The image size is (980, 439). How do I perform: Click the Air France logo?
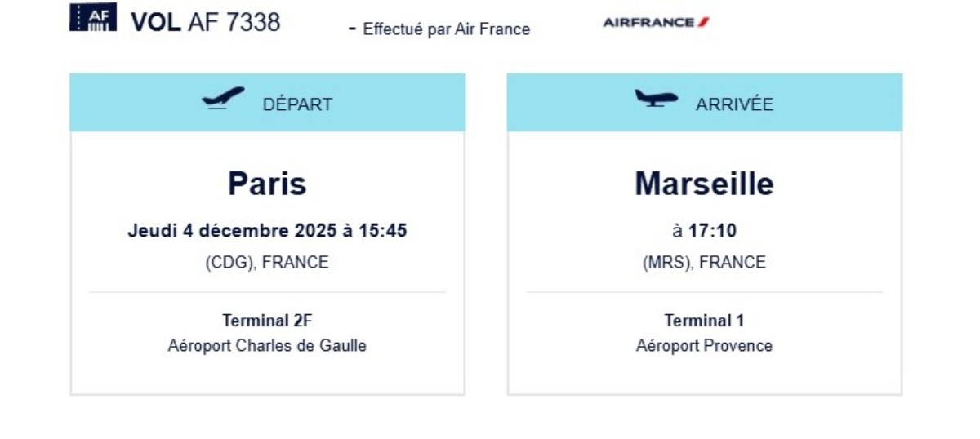656,22
